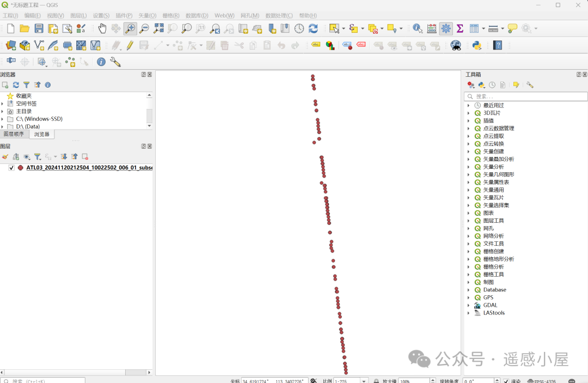Close the 浏览器 panel
Viewport: 588px width, 383px height.
tap(150, 75)
